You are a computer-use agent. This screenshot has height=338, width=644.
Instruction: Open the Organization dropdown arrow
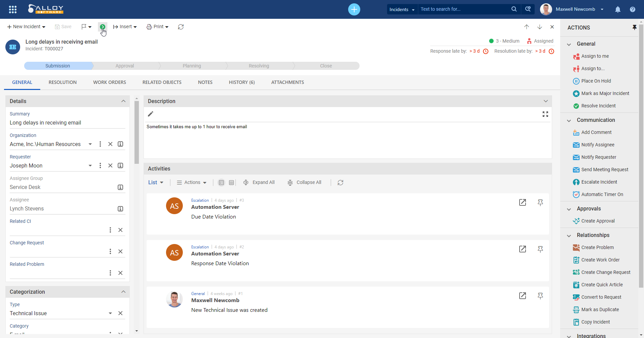pyautogui.click(x=90, y=144)
